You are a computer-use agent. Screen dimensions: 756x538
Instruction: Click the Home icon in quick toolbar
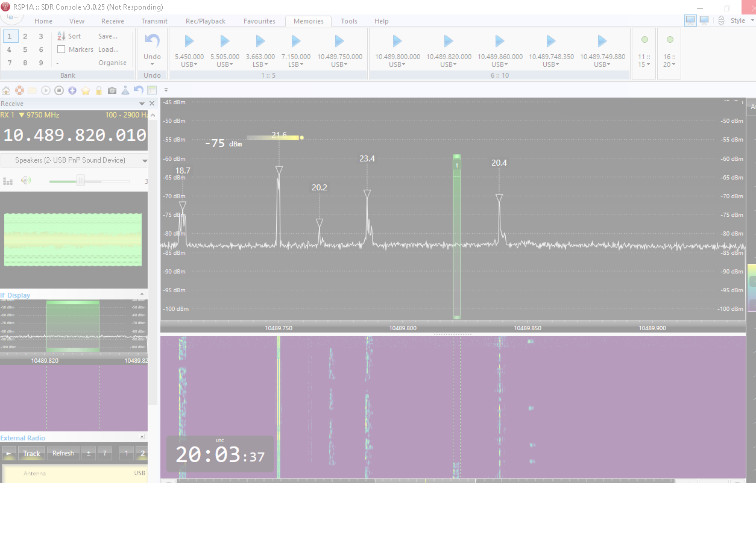tap(6, 90)
